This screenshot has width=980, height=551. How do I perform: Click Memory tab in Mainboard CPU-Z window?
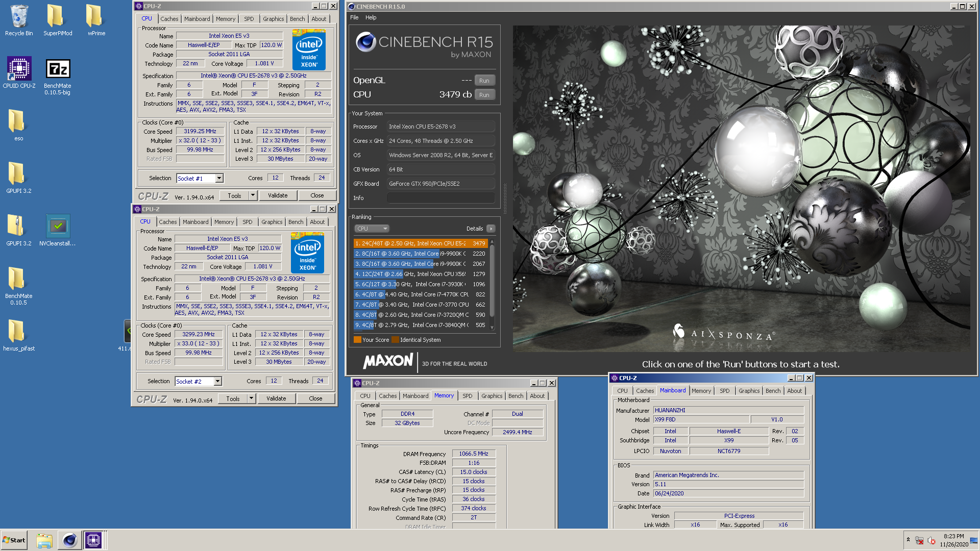pyautogui.click(x=701, y=391)
